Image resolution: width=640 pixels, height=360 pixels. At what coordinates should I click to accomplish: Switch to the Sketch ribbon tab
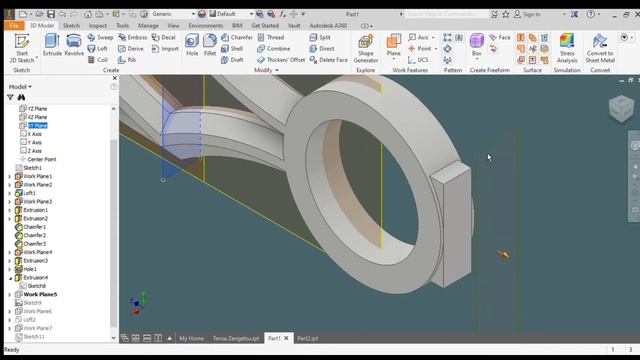click(71, 25)
